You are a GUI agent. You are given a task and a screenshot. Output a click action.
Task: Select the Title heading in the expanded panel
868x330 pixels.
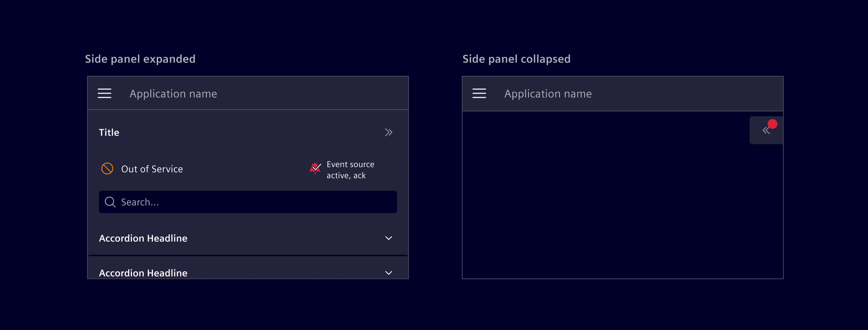[x=109, y=132]
